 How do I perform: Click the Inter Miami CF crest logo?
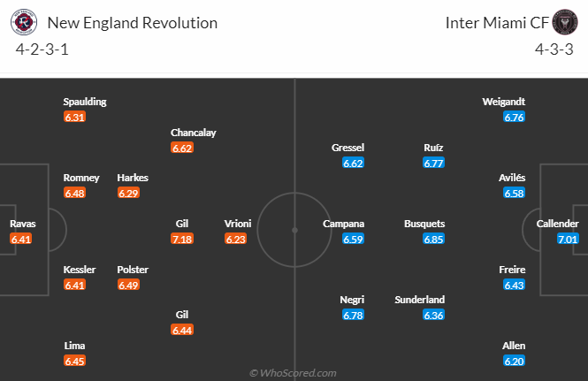coord(562,23)
